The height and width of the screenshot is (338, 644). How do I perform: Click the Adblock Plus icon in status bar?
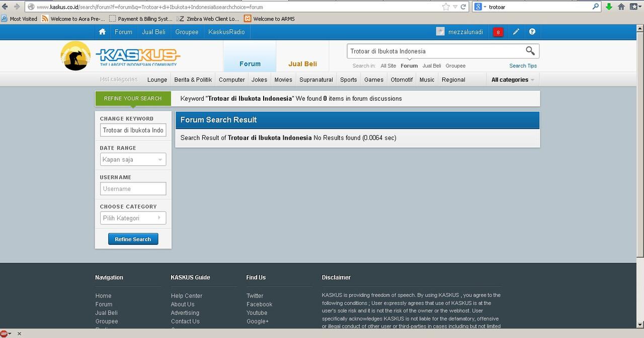coord(4,333)
